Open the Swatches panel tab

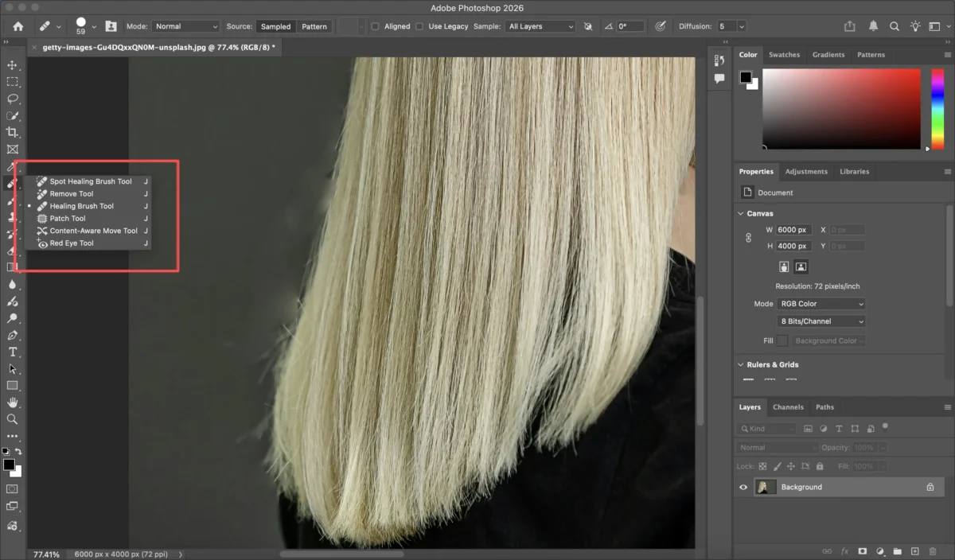pyautogui.click(x=785, y=54)
